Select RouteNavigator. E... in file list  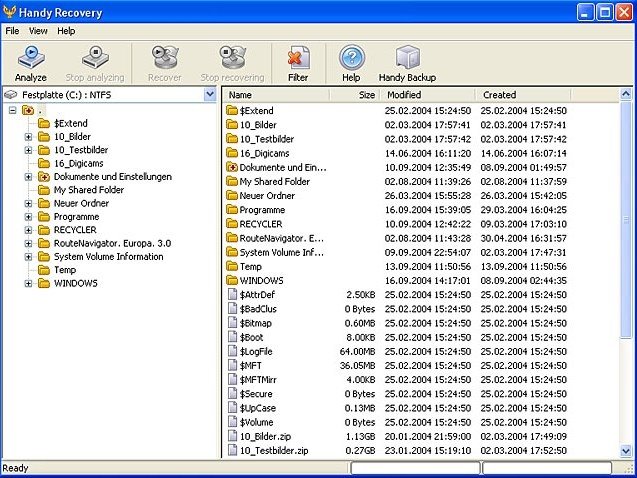282,238
